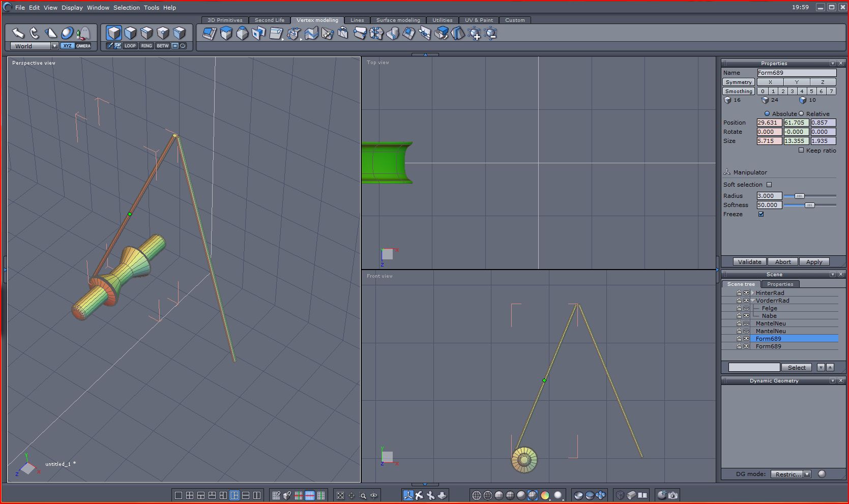Open the File menu

[x=20, y=8]
